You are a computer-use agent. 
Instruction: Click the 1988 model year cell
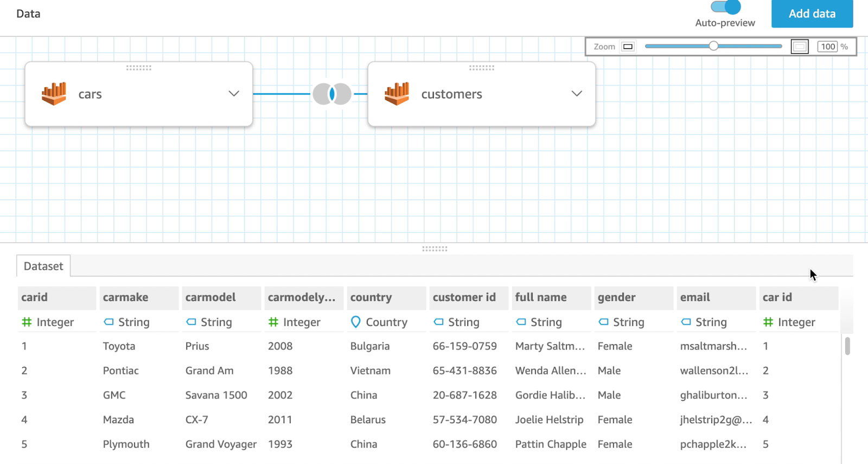tap(280, 371)
